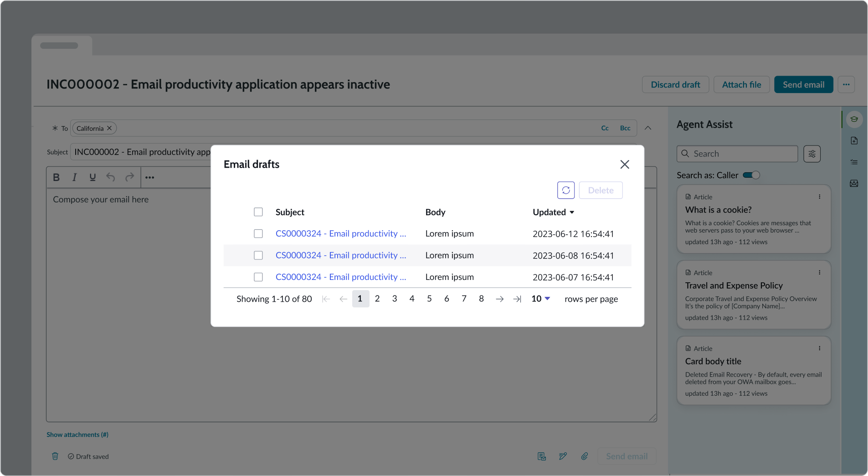
Task: Go to previous page of drafts
Action: pyautogui.click(x=343, y=299)
